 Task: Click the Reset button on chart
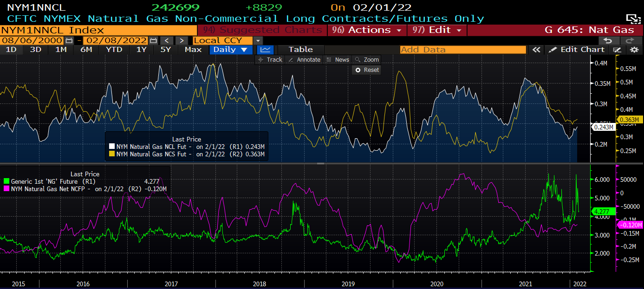coord(367,70)
